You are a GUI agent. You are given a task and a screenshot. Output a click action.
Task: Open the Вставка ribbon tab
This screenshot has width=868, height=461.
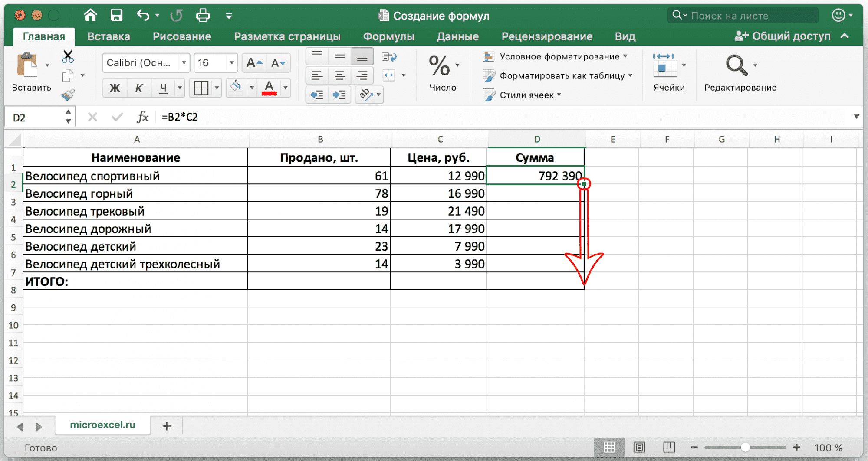108,36
